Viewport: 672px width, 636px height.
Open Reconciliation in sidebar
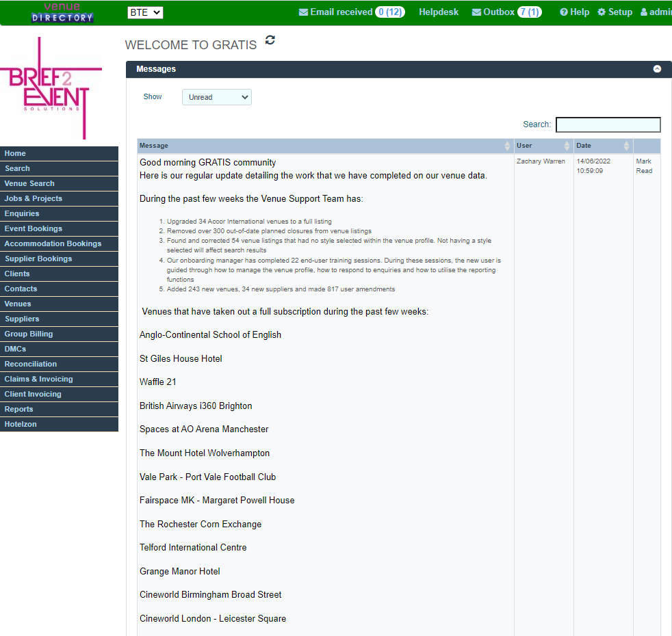tap(59, 364)
